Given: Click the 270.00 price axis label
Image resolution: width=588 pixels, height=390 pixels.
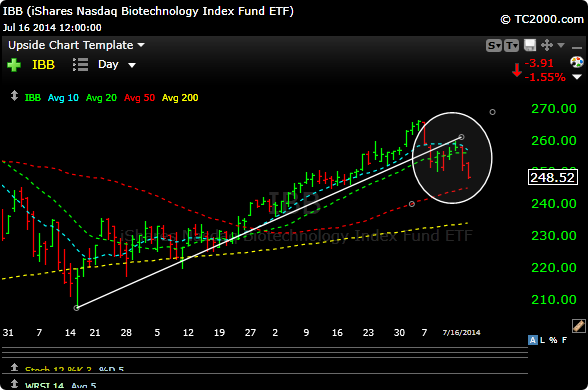Looking at the screenshot, I should [554, 109].
